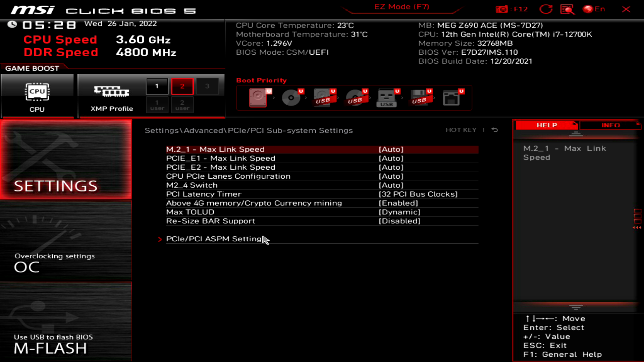Select the hard drive in Boot Priority
Viewport: 644px width, 362px height.
coord(258,98)
